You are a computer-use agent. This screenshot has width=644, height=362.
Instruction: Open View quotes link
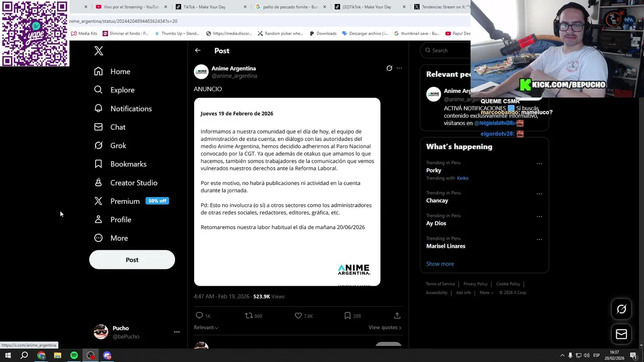click(385, 327)
